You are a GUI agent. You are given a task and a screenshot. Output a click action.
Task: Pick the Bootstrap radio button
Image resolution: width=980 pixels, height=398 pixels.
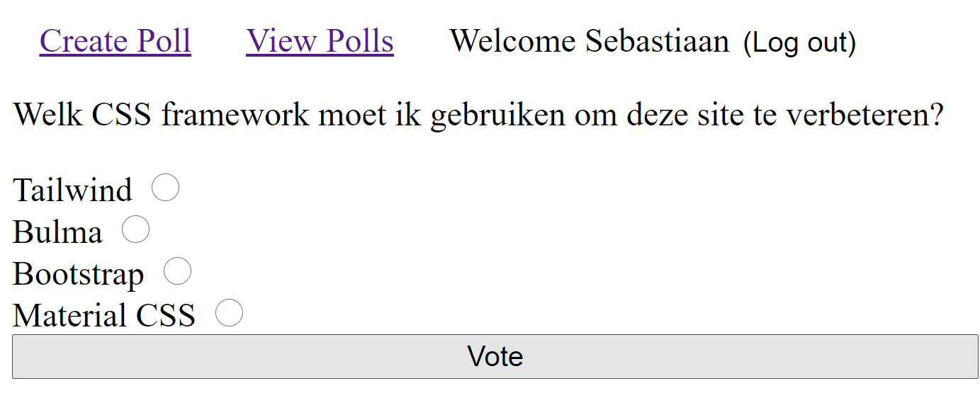177,271
